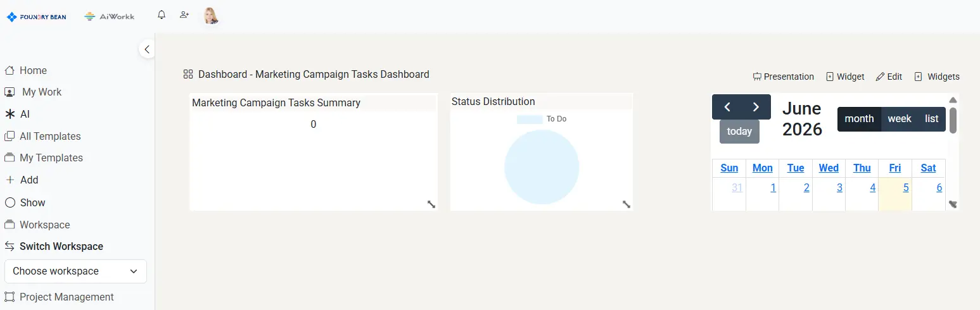
Task: Open Workspace in the sidebar
Action: pos(37,225)
